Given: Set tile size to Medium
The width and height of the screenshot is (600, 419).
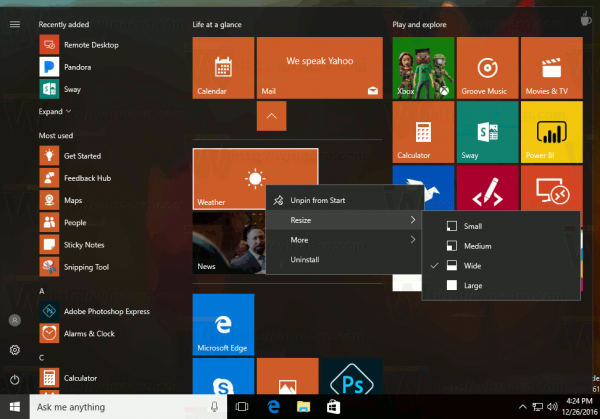Looking at the screenshot, I should pos(501,246).
